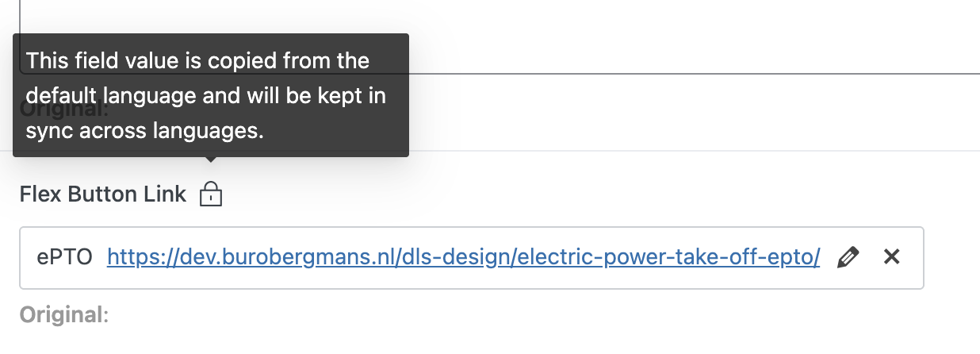The image size is (980, 354).
Task: Click the tooltip line mentioning 'default language'
Action: pos(206,96)
